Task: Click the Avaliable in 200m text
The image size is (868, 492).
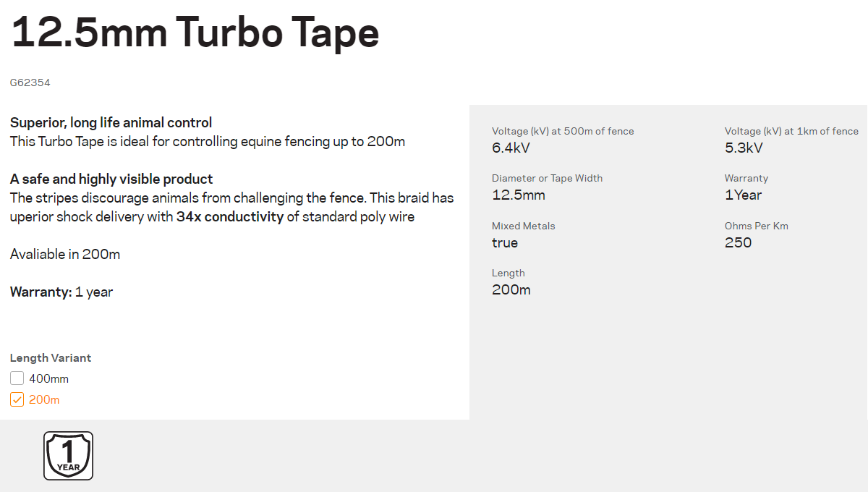Action: click(65, 254)
